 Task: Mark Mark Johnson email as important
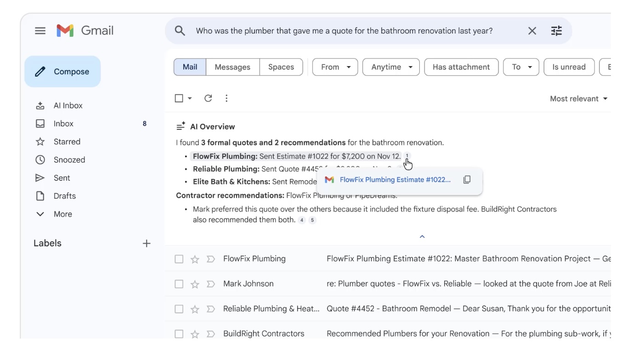211,284
